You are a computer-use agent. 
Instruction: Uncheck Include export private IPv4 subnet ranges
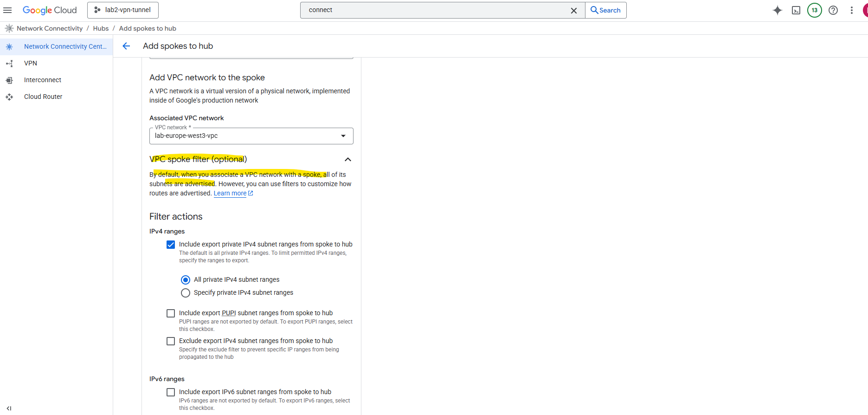point(171,245)
